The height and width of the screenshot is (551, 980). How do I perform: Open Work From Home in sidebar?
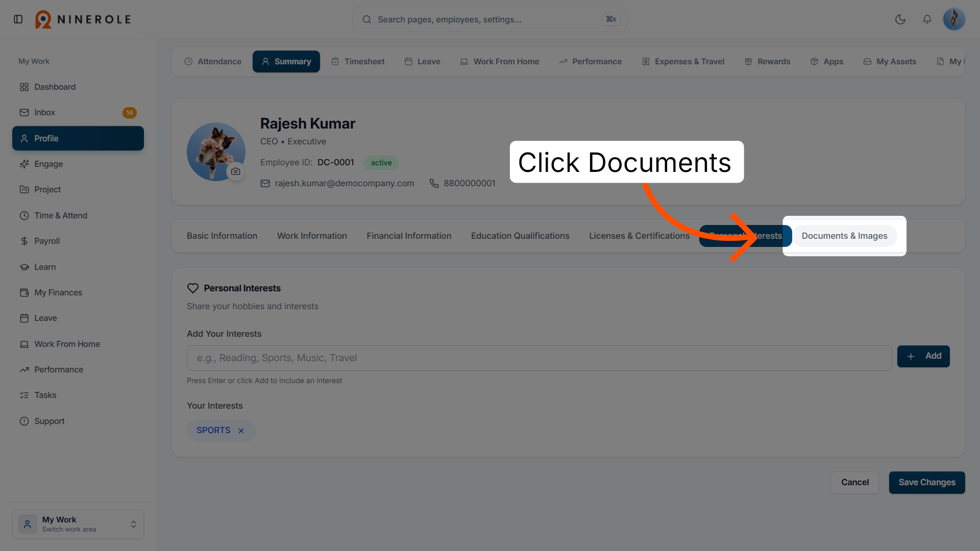pyautogui.click(x=78, y=344)
